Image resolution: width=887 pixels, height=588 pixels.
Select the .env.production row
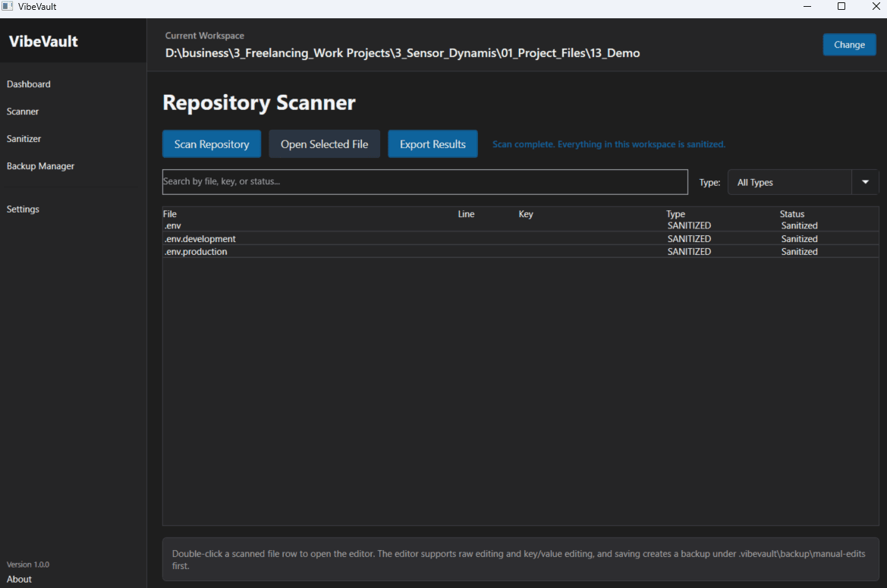click(379, 251)
